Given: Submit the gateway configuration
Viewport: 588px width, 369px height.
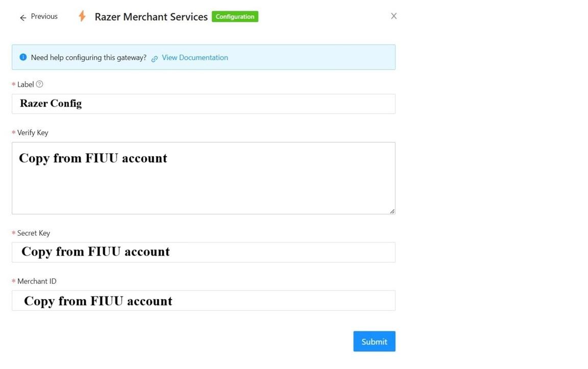Looking at the screenshot, I should [374, 341].
